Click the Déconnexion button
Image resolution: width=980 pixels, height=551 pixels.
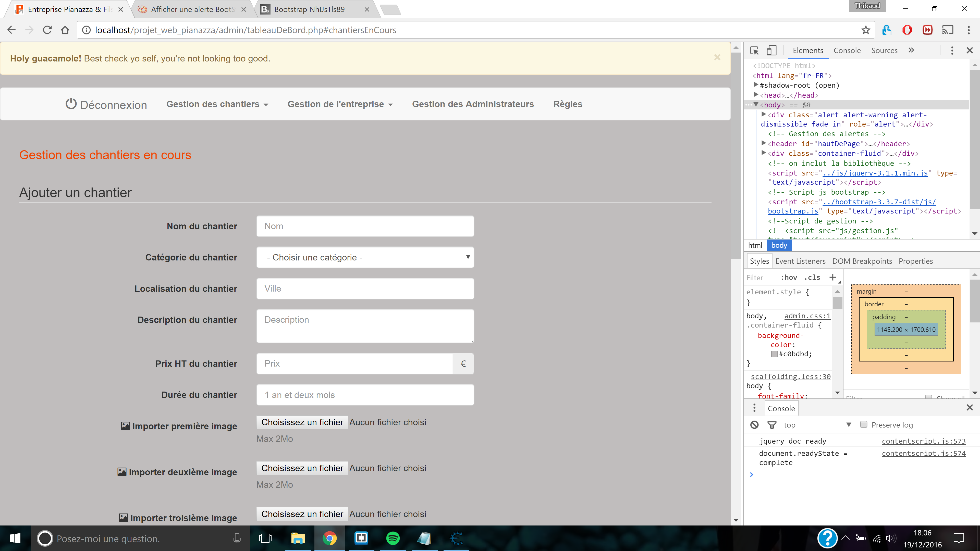coord(106,104)
